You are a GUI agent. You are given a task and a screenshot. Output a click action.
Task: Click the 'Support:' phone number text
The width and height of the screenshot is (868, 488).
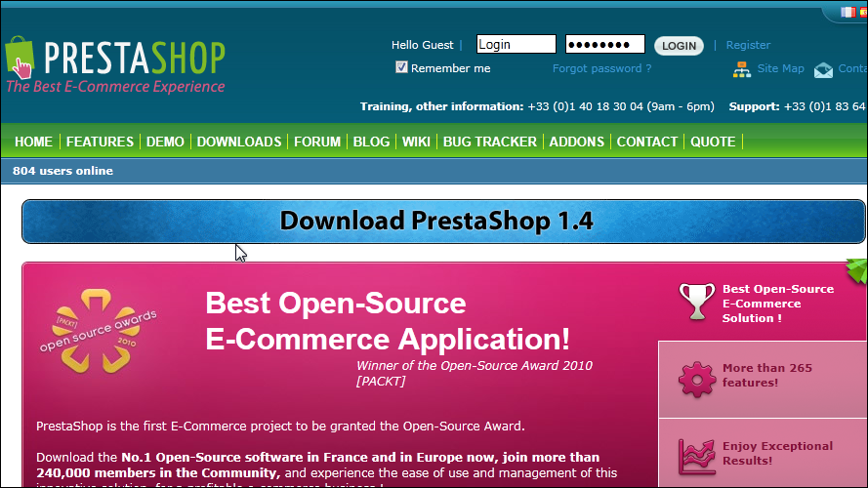point(797,106)
